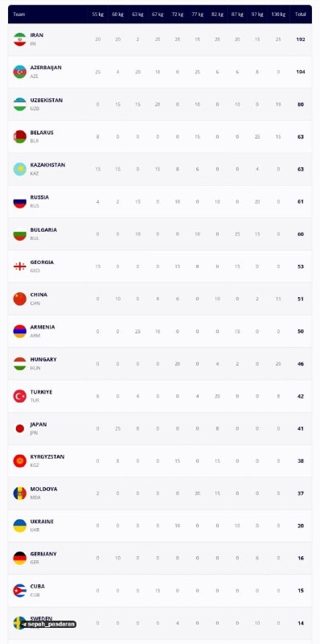This screenshot has width=320, height=644.
Task: Click the Iran flag icon
Action: 19,39
